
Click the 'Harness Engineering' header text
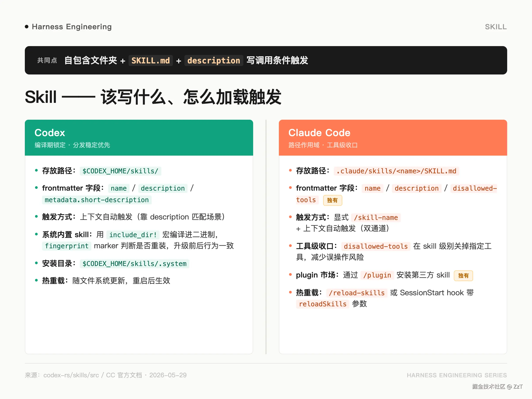click(x=72, y=27)
